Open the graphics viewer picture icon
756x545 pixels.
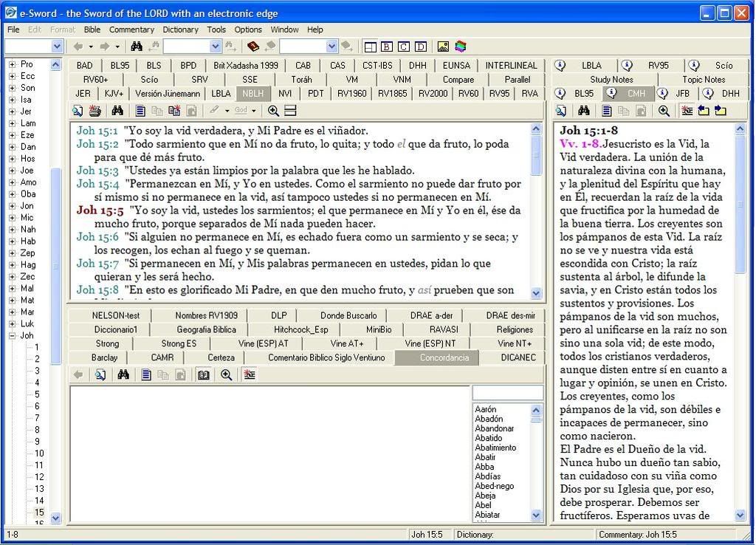(443, 47)
